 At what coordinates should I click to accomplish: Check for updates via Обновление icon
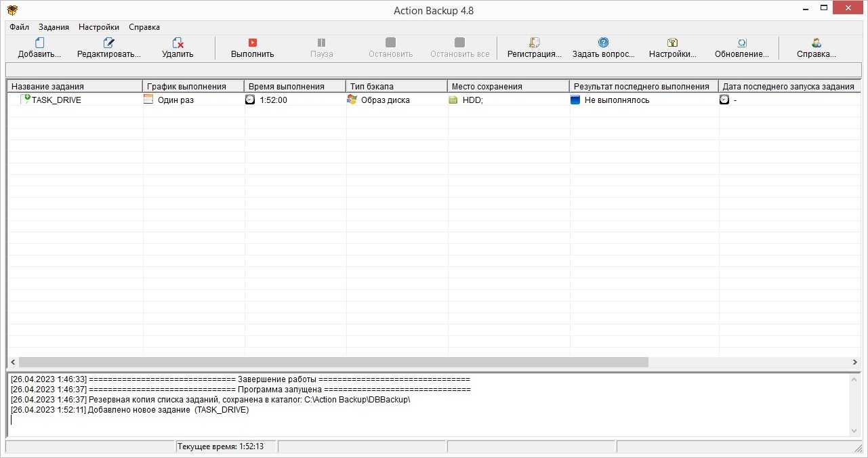(741, 43)
